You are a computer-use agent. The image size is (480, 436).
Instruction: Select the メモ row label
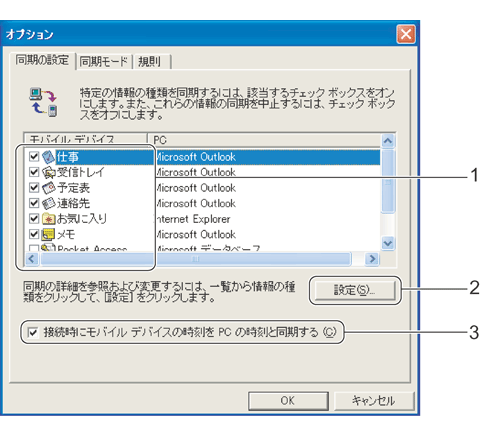point(66,235)
